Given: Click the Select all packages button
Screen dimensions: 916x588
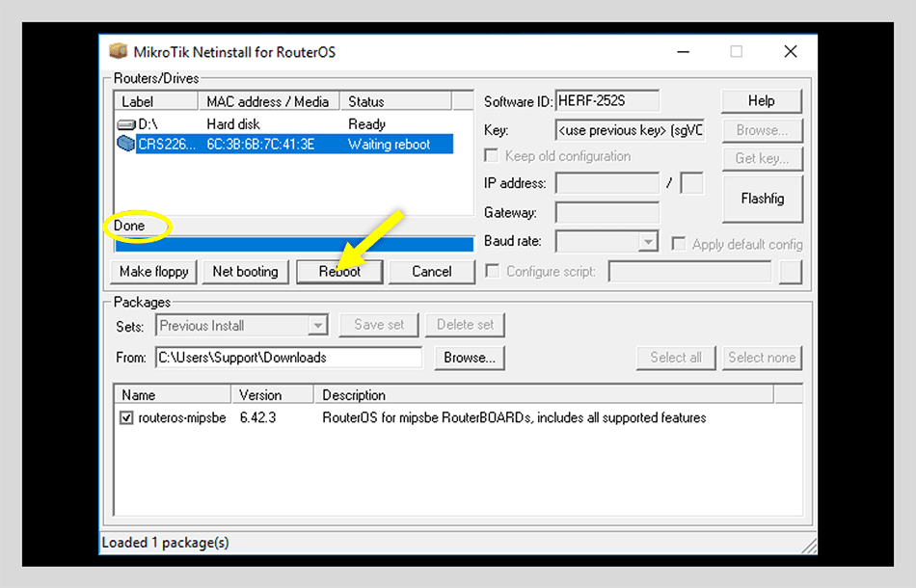Looking at the screenshot, I should (676, 358).
